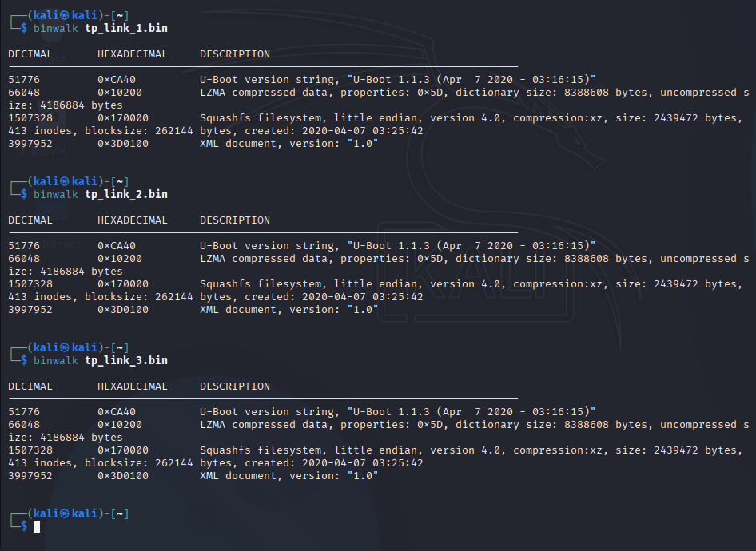Click offset 66048 in tp_link_1.bin output

point(24,93)
